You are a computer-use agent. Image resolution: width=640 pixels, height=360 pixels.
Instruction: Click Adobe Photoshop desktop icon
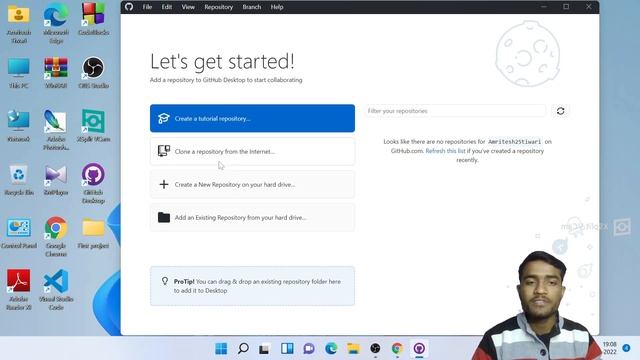point(56,130)
